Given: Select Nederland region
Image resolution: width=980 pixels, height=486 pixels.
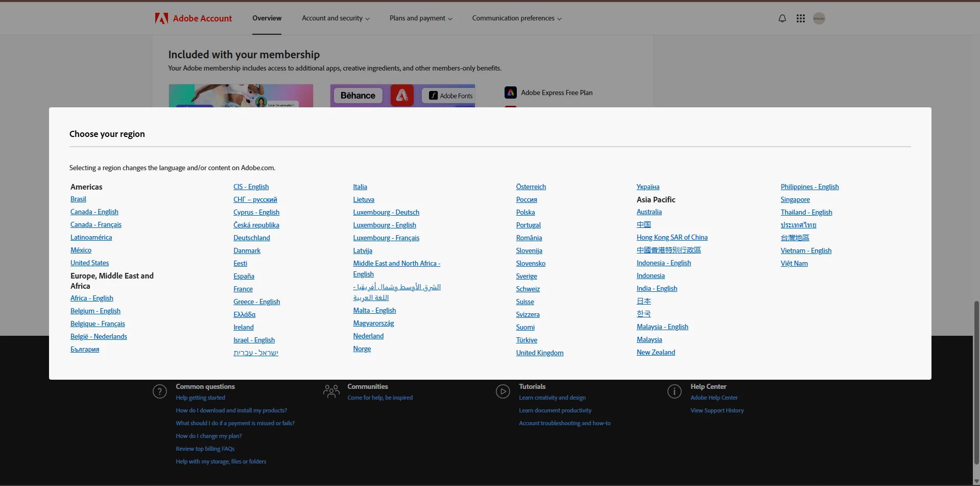Looking at the screenshot, I should pos(368,336).
